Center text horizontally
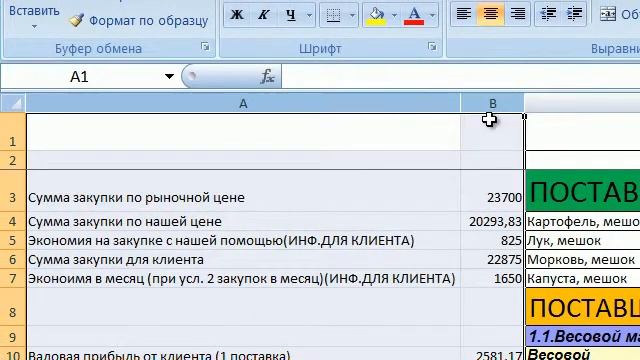 tap(491, 14)
